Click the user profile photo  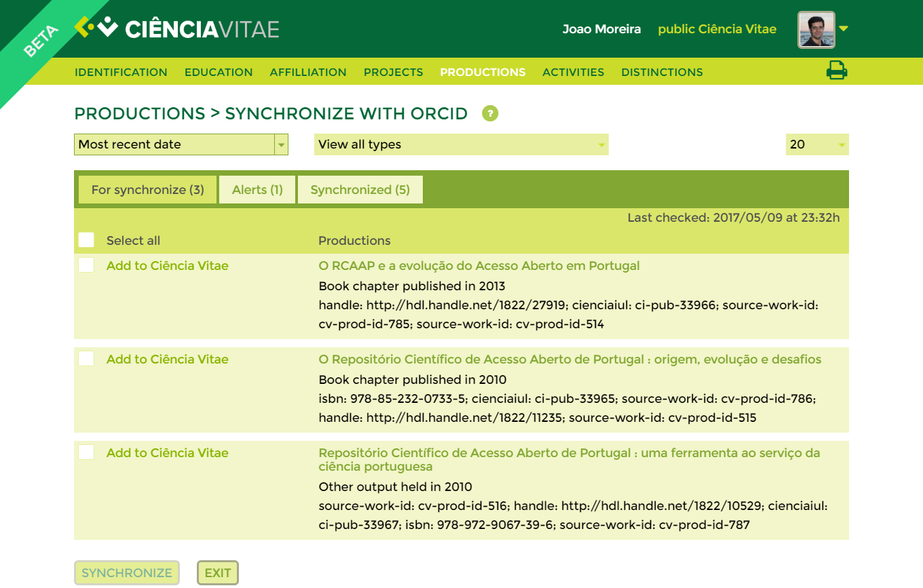[x=816, y=29]
